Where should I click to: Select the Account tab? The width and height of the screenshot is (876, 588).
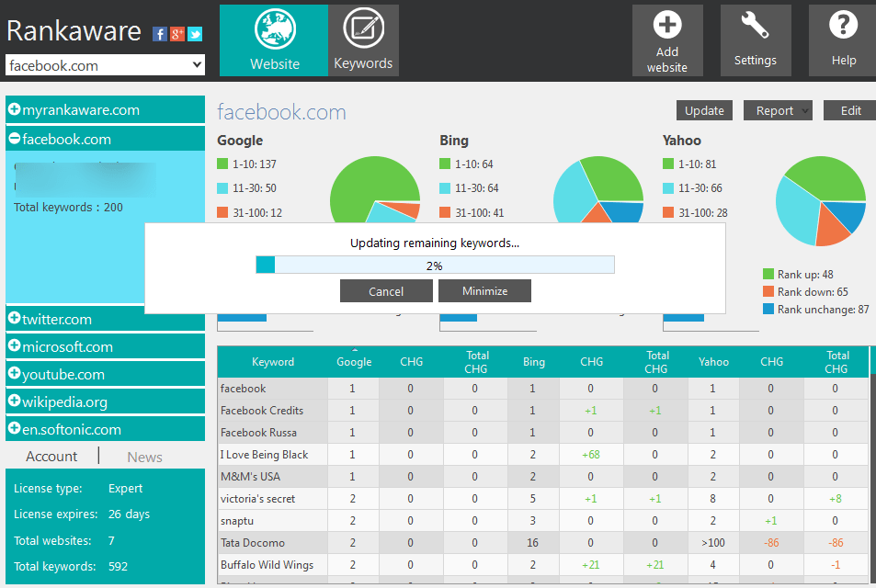[51, 457]
